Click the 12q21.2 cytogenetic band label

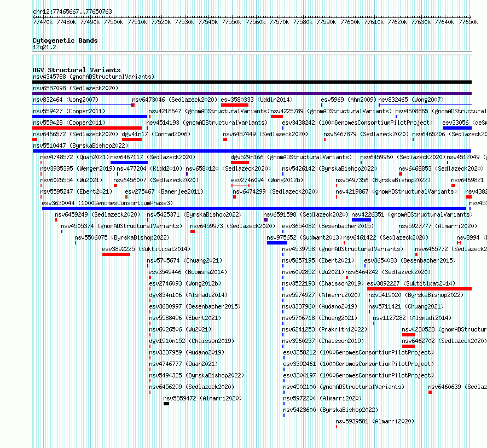pos(44,47)
